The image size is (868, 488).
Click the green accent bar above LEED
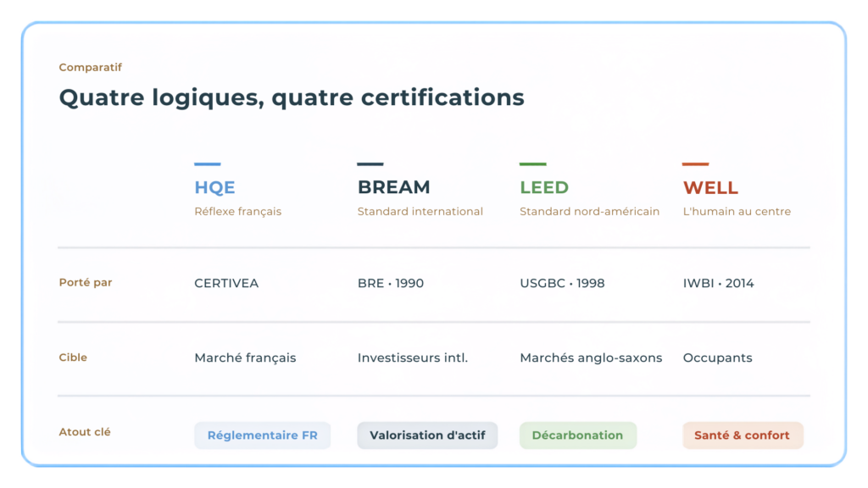tap(532, 164)
